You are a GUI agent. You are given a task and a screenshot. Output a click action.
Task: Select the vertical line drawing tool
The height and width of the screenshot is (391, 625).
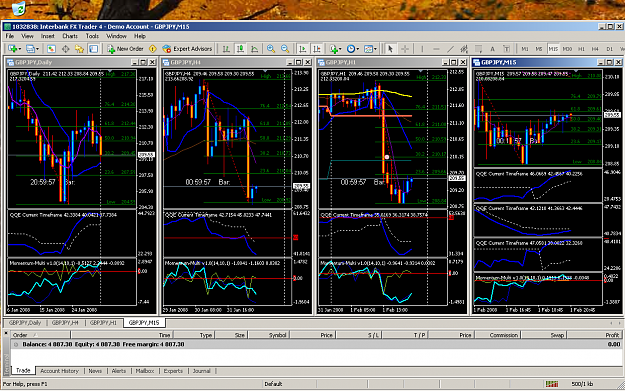[x=422, y=49]
